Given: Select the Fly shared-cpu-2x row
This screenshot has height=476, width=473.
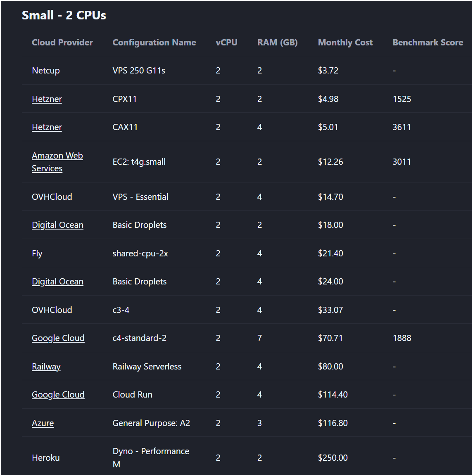Looking at the screenshot, I should point(165,253).
